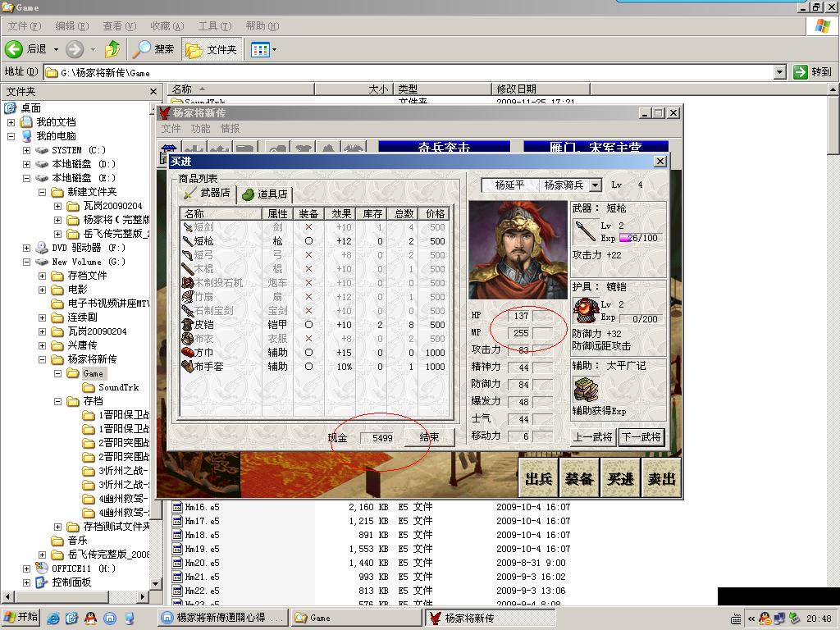The image size is (840, 630).
Task: Select the 皮铠 item in shop list
Action: point(204,325)
